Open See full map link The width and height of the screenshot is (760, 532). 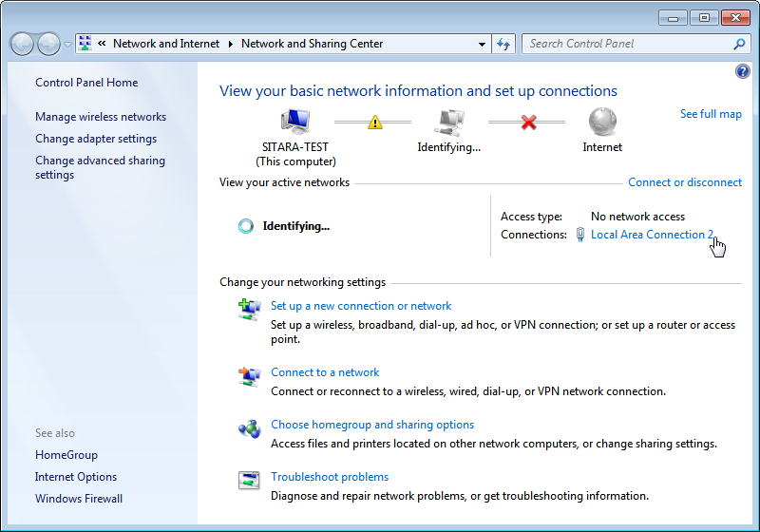tap(711, 114)
